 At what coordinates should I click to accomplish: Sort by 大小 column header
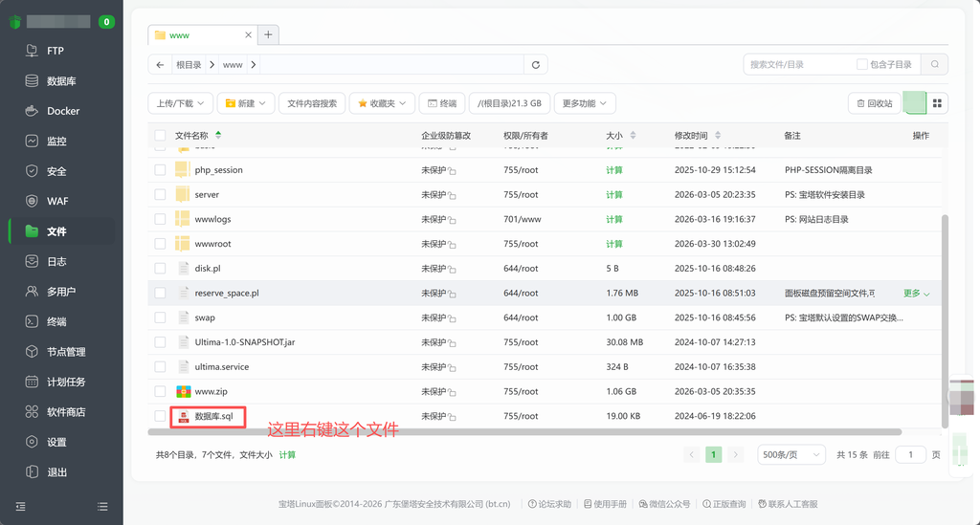620,136
